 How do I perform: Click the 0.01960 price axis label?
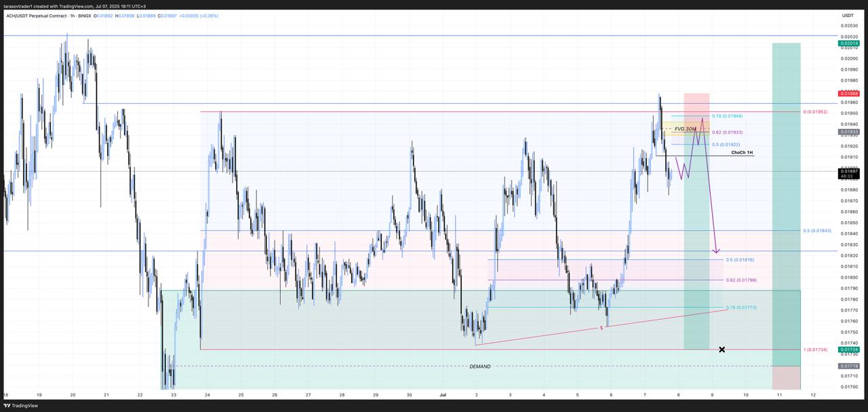pyautogui.click(x=850, y=102)
